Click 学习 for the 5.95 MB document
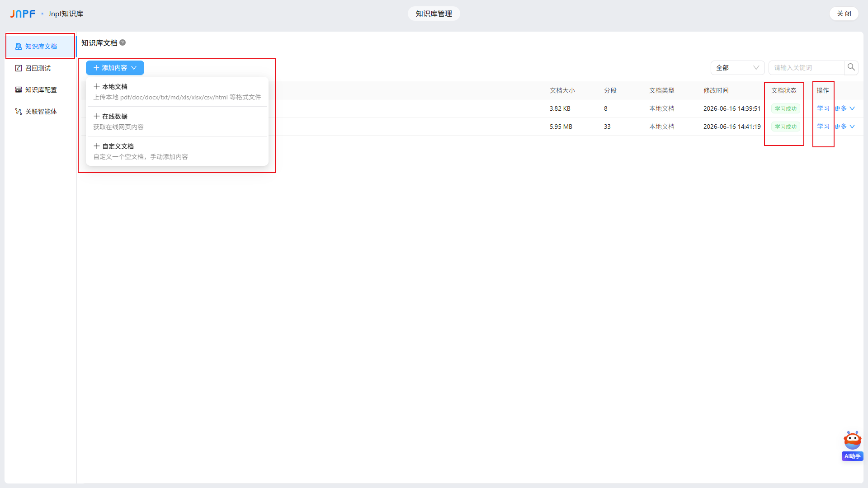868x488 pixels. click(x=823, y=127)
